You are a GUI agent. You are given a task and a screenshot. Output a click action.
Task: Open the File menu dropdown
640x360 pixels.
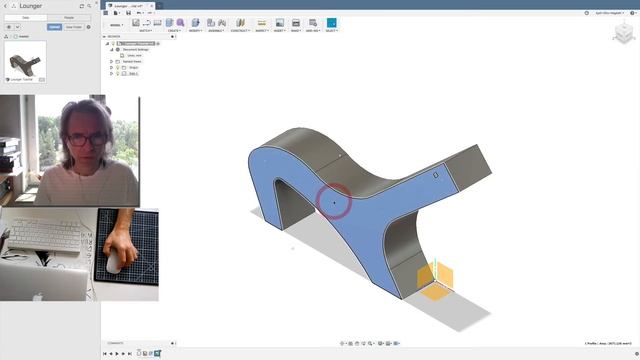pos(116,13)
